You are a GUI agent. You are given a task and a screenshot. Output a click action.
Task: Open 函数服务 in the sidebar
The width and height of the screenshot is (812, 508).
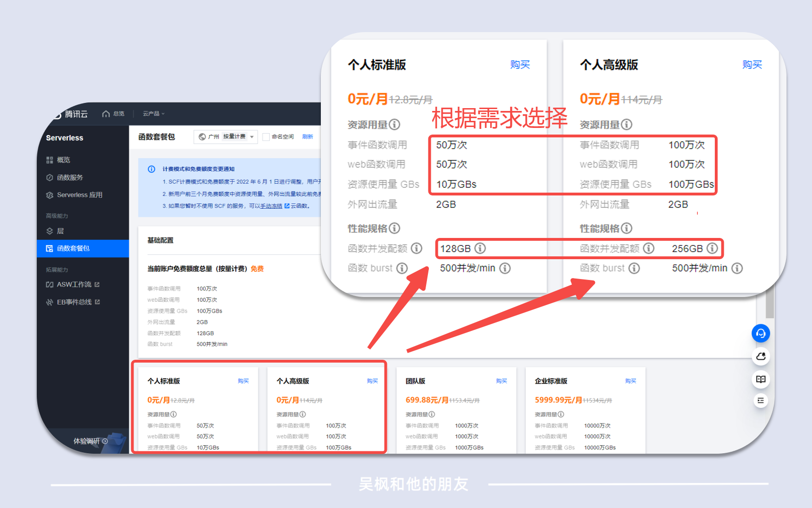coord(70,178)
